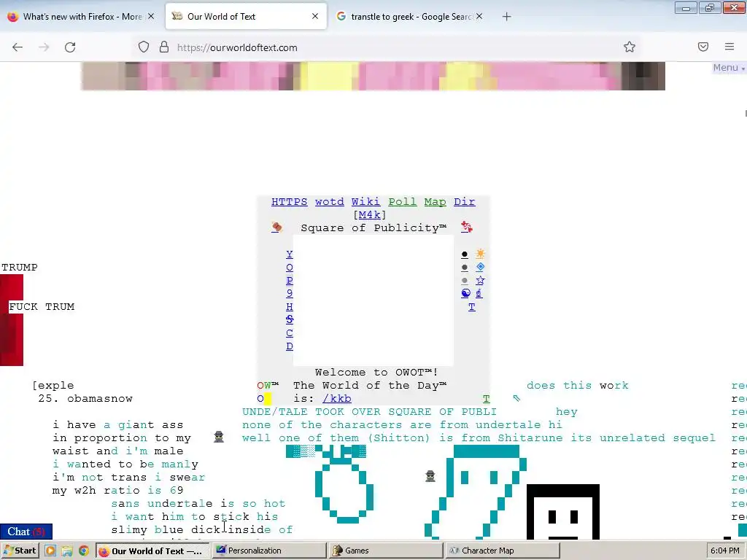Close the Google Search tab
The image size is (747, 560).
479,16
